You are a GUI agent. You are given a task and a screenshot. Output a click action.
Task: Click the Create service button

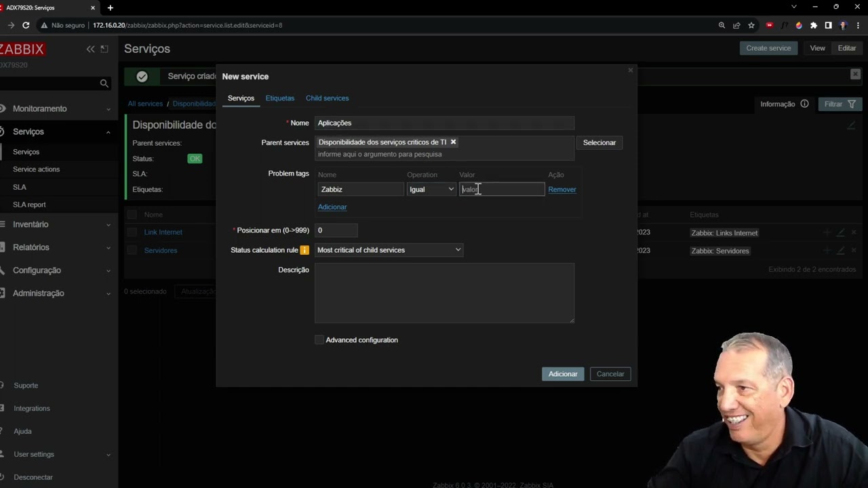click(768, 48)
